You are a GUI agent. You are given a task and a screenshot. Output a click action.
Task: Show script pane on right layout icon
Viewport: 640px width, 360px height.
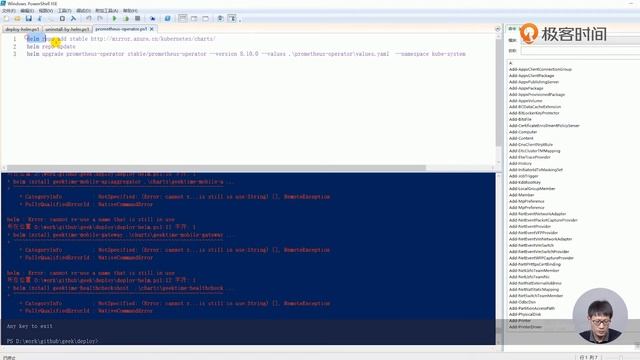(x=194, y=18)
